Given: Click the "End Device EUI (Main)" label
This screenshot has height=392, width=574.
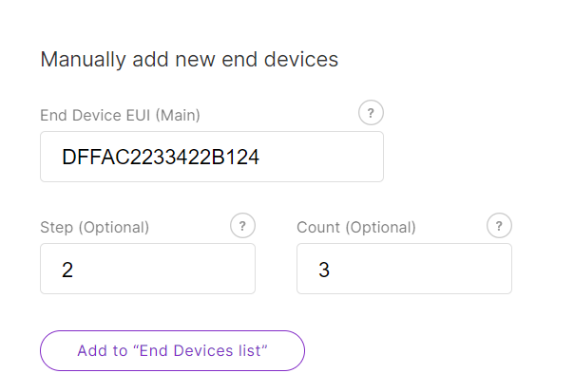Looking at the screenshot, I should (120, 116).
